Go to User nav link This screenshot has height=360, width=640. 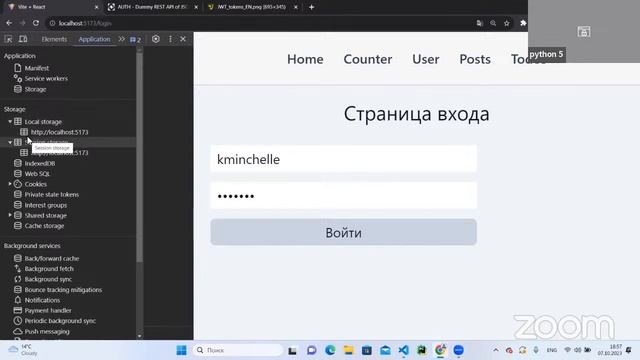point(426,59)
